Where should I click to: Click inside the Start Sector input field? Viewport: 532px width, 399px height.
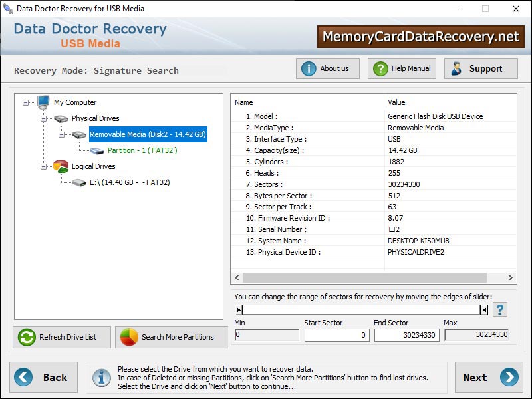(x=336, y=336)
